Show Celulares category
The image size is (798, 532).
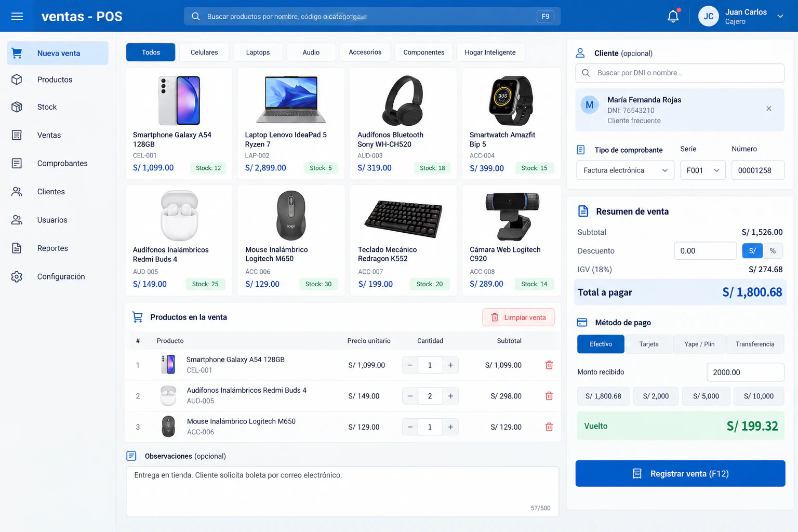[x=204, y=52]
